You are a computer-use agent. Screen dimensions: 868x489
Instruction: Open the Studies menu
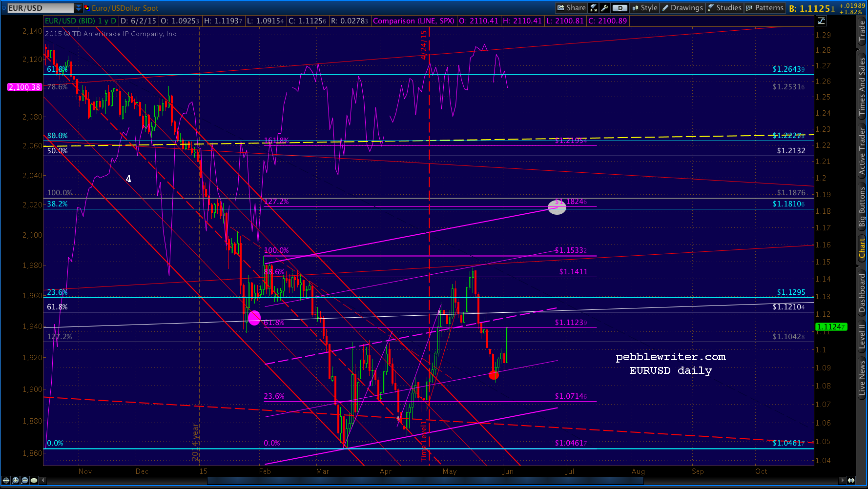tap(724, 8)
